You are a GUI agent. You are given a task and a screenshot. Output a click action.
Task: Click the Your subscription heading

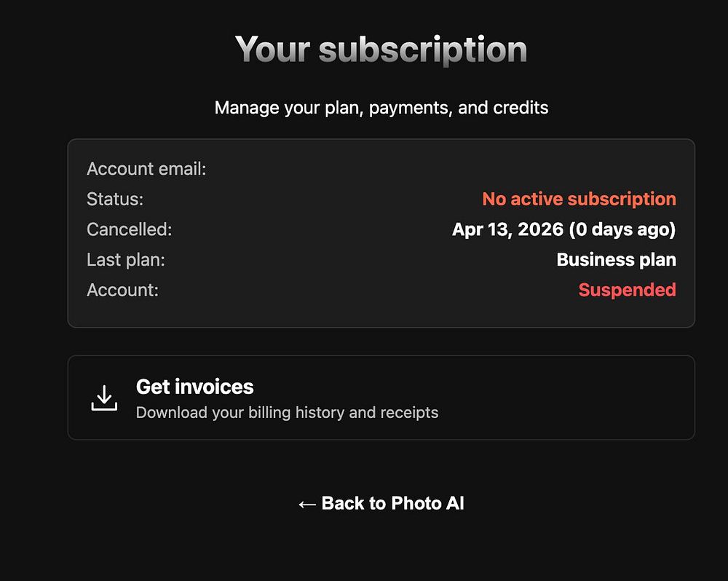point(381,50)
